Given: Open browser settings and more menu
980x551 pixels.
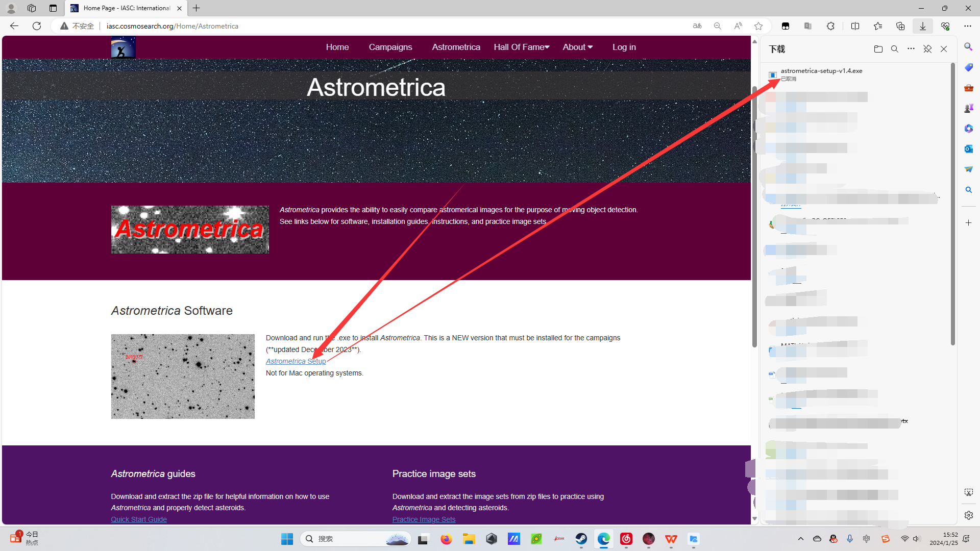Looking at the screenshot, I should (968, 26).
